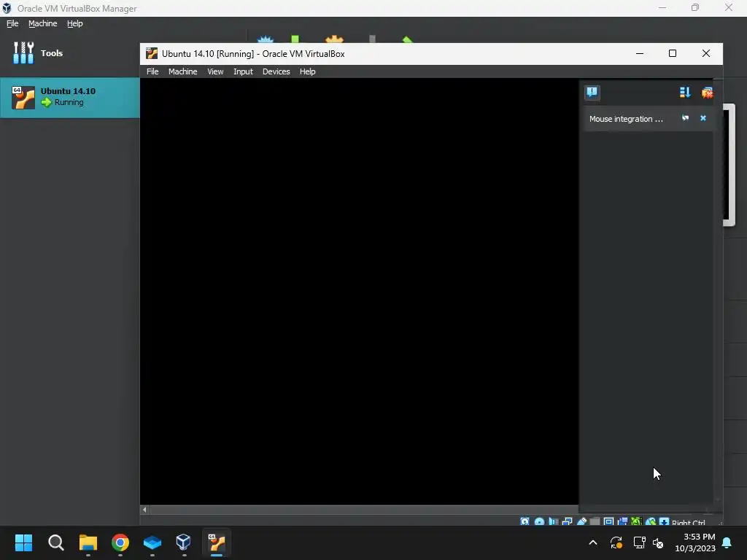Click the USB devices status icon
This screenshot has width=747, height=560.
click(581, 521)
